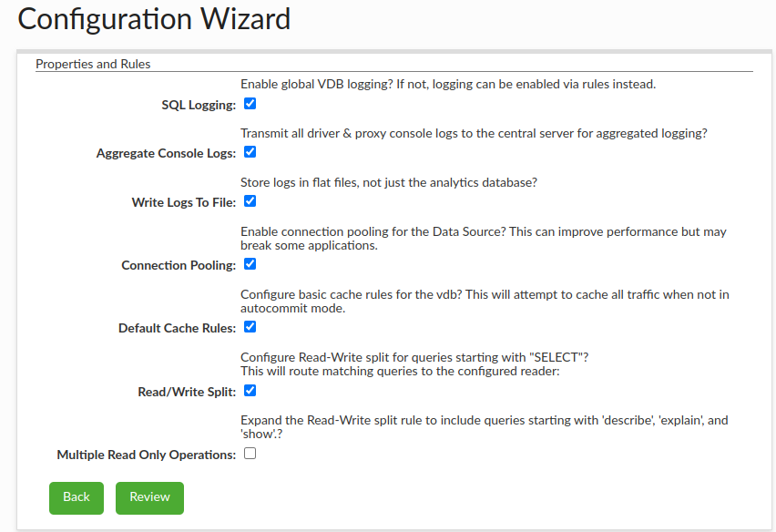Click the Configuration Wizard page heading
This screenshot has height=532, width=776.
tap(154, 19)
